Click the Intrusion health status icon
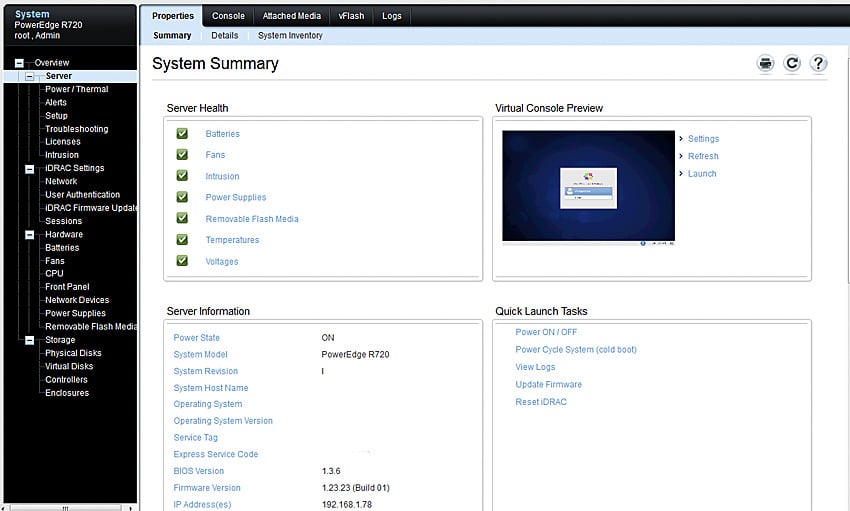 182,176
